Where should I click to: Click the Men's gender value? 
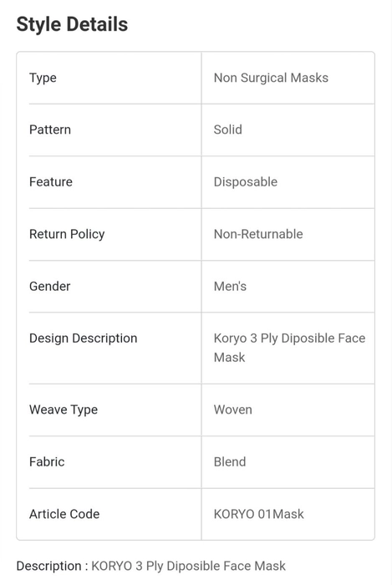(230, 286)
